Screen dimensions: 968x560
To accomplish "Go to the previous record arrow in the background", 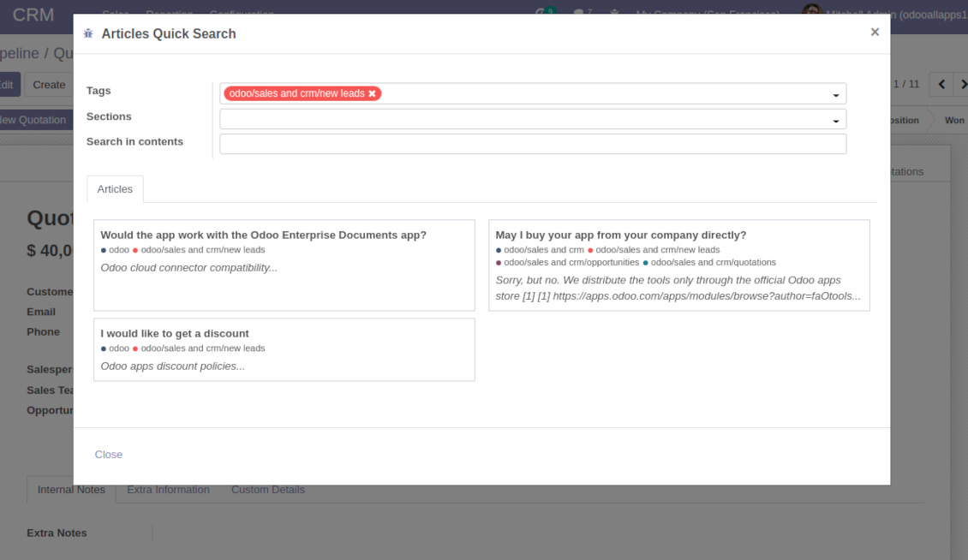I will [x=941, y=85].
